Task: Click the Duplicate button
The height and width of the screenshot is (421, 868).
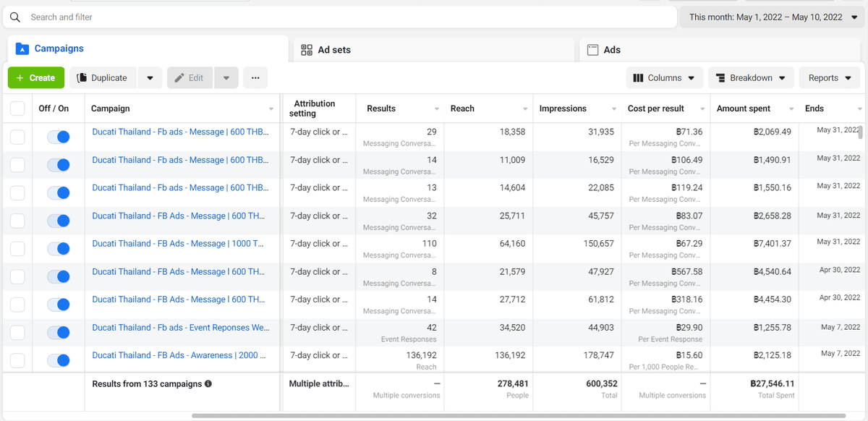Action: coord(103,78)
